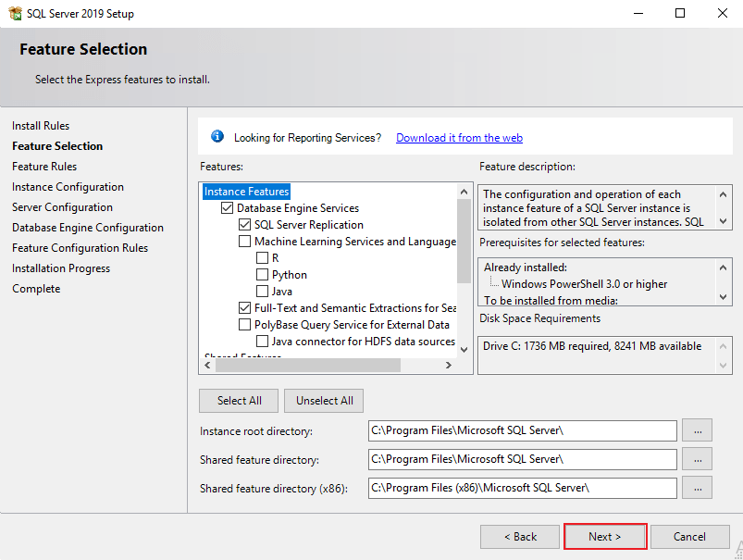The height and width of the screenshot is (560, 743).
Task: Open the Database Engine Configuration step
Action: 87,227
